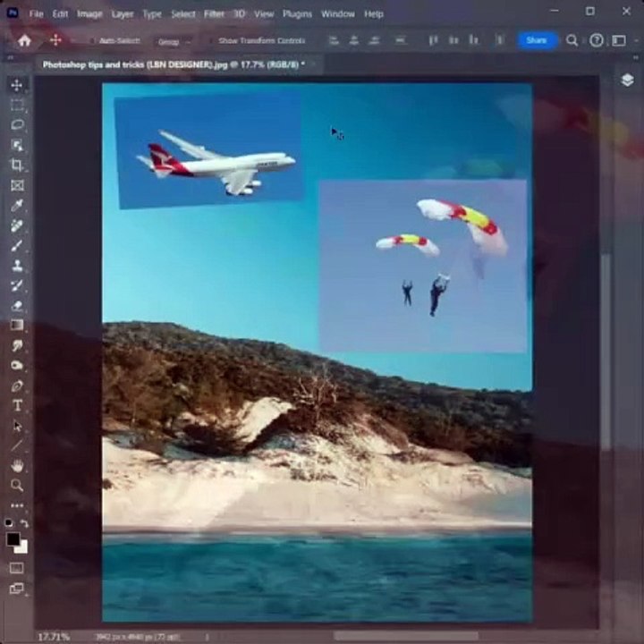
Task: Select the Object Selection tool
Action: [17, 145]
